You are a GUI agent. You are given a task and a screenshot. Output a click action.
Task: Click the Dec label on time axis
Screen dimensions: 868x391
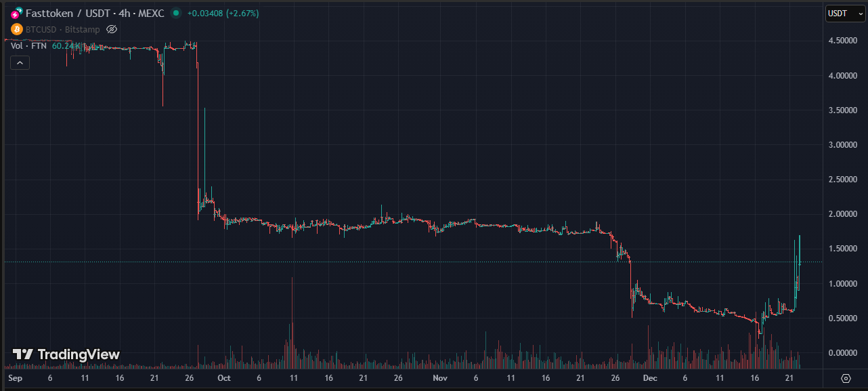[649, 377]
